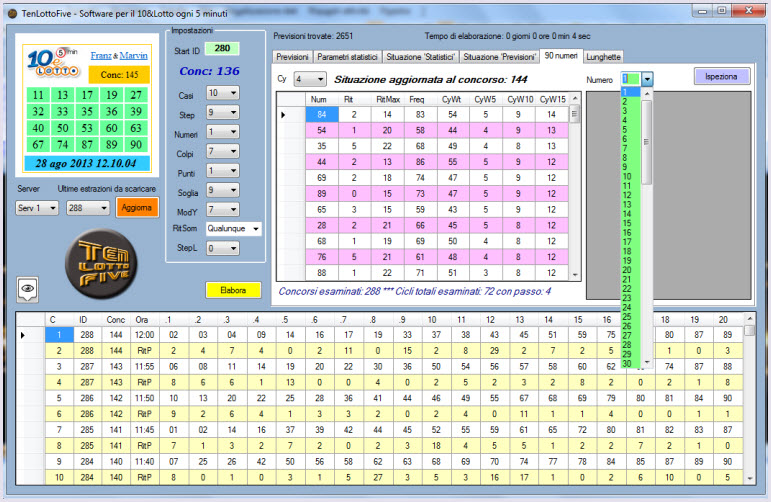Click the yellow Elabora button
The height and width of the screenshot is (502, 771).
coord(233,290)
